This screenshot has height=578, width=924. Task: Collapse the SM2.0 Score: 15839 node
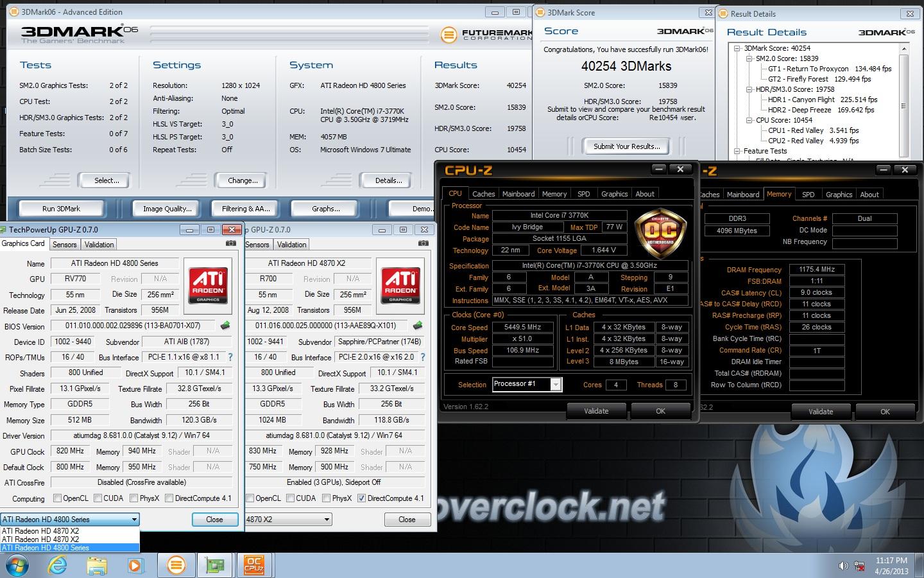click(x=749, y=58)
